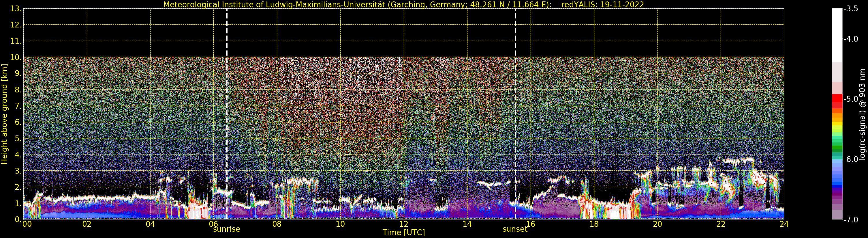Click the '4.' height tick label

click(x=18, y=155)
